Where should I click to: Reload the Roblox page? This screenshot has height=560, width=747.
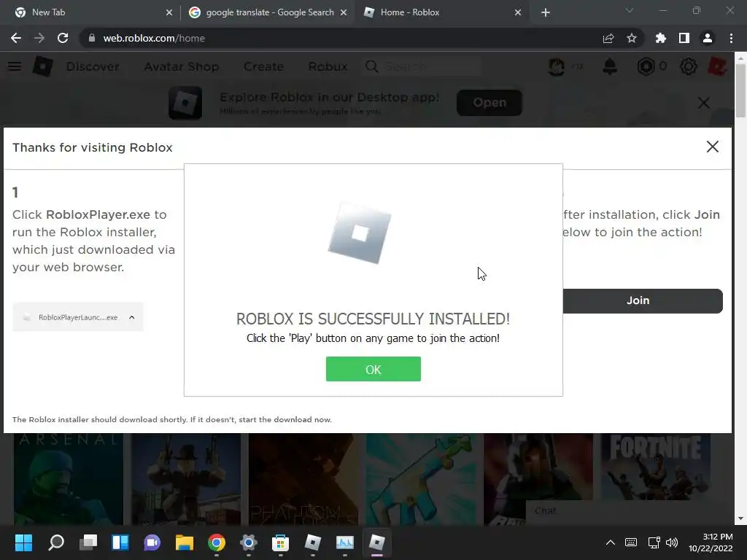(63, 38)
